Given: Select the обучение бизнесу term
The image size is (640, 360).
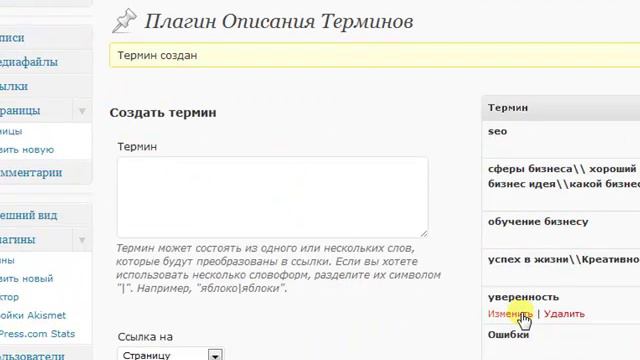Looking at the screenshot, I should 538,222.
